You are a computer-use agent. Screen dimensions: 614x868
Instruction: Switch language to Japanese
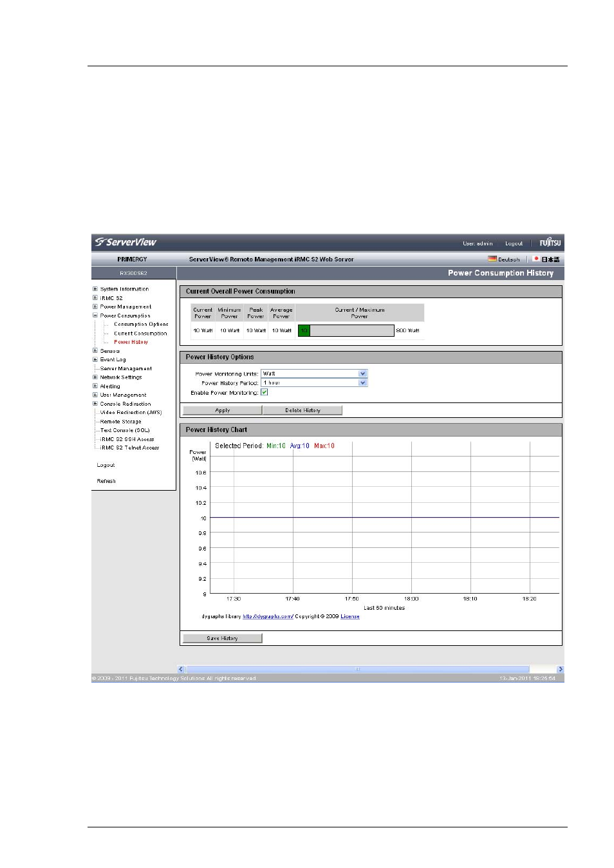pos(550,259)
